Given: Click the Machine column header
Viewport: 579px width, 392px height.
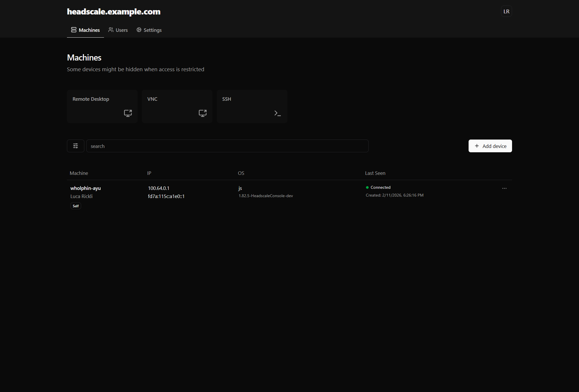Looking at the screenshot, I should [x=79, y=173].
